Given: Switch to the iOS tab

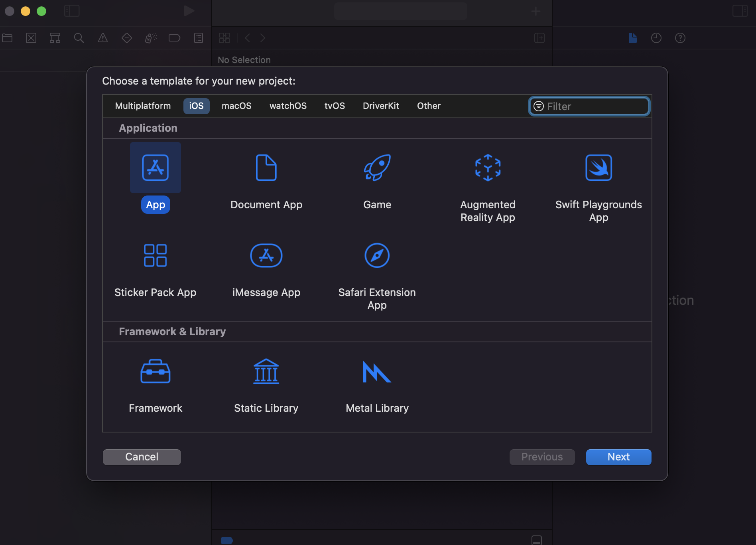Looking at the screenshot, I should (x=196, y=106).
